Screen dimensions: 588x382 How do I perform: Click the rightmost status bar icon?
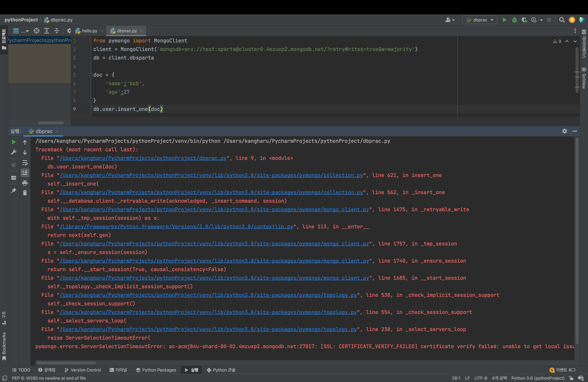click(581, 378)
